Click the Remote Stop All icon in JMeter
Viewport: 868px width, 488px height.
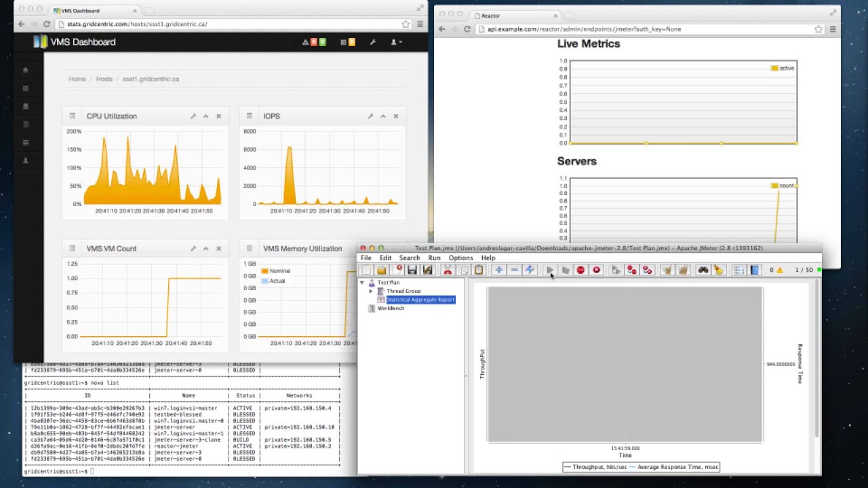point(631,270)
